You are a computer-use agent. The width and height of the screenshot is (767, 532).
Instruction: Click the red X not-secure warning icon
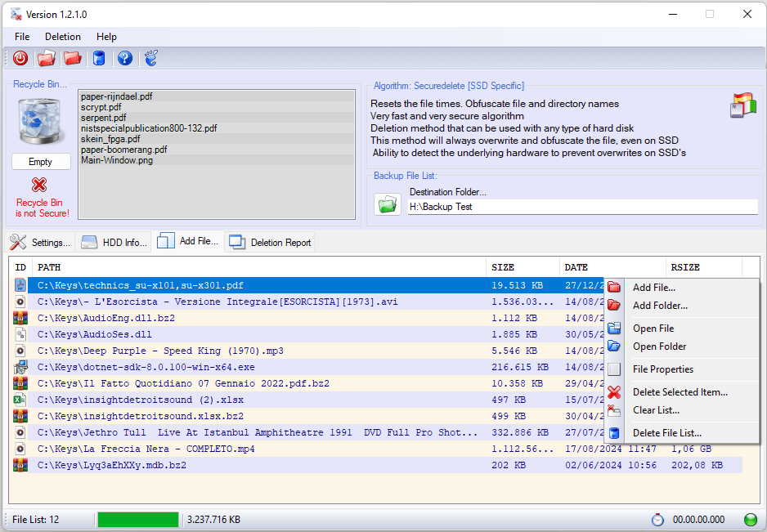(x=39, y=185)
